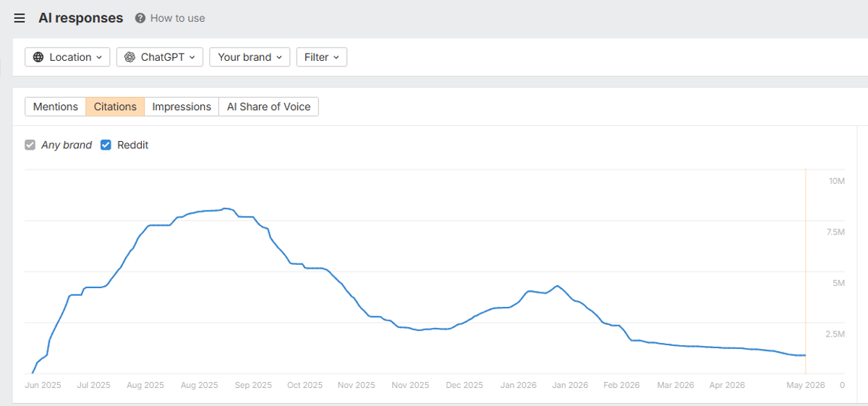Open the How to use link
Screen dimensions: 868x406
[177, 18]
